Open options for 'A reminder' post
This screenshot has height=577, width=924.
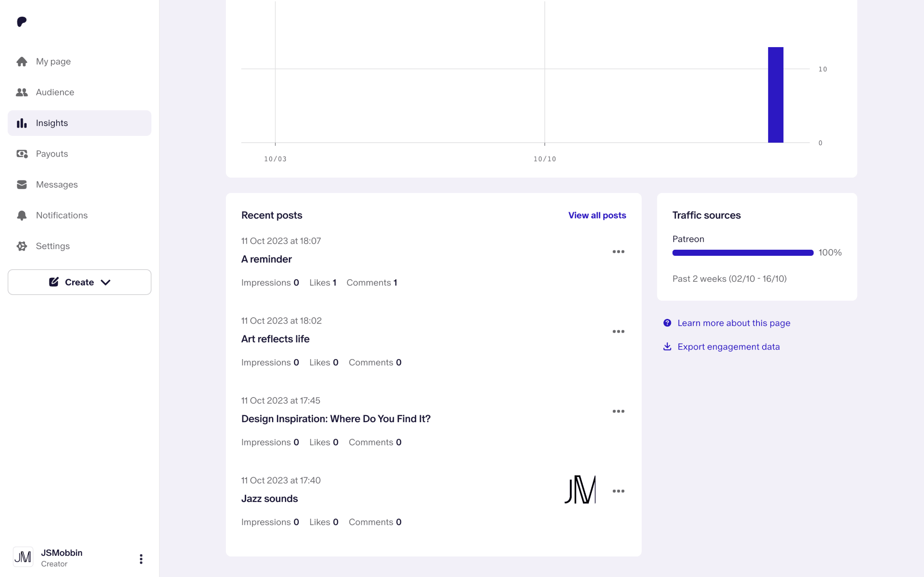click(x=618, y=252)
